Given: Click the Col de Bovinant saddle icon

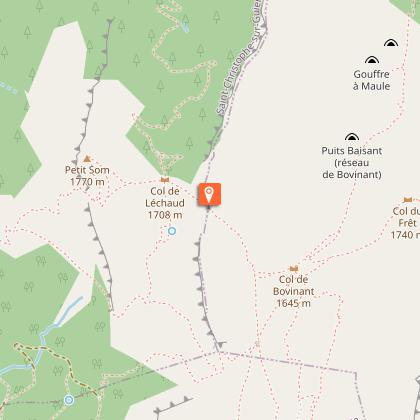Looking at the screenshot, I should 293,268.
